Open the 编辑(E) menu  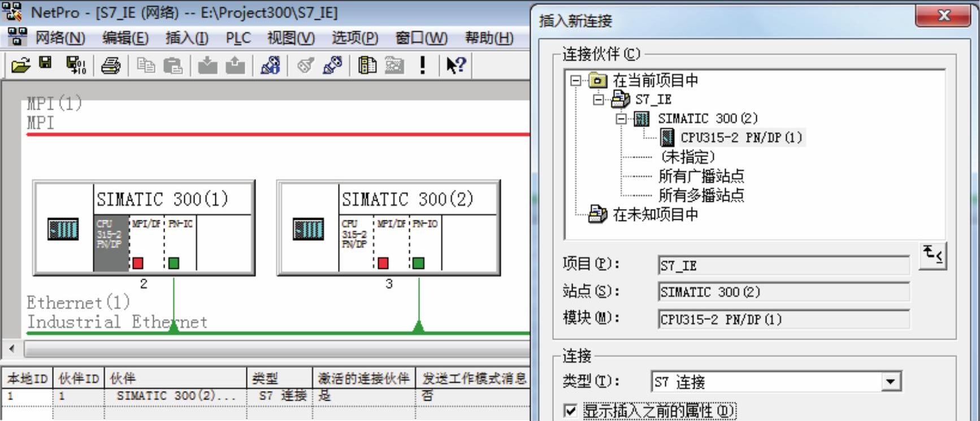coord(125,38)
